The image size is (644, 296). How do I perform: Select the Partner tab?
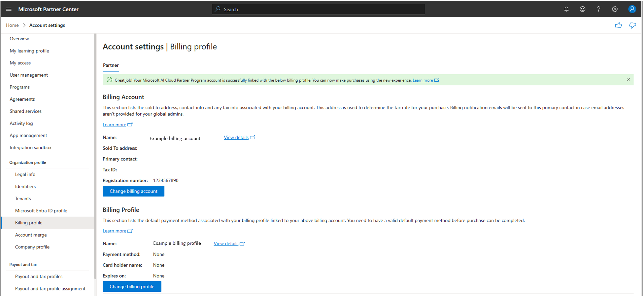click(111, 65)
